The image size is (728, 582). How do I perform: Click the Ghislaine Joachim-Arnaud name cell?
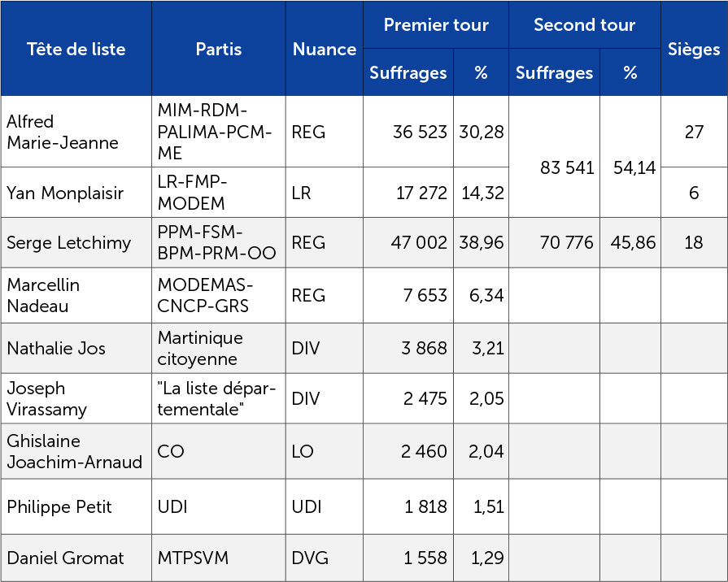tap(75, 451)
